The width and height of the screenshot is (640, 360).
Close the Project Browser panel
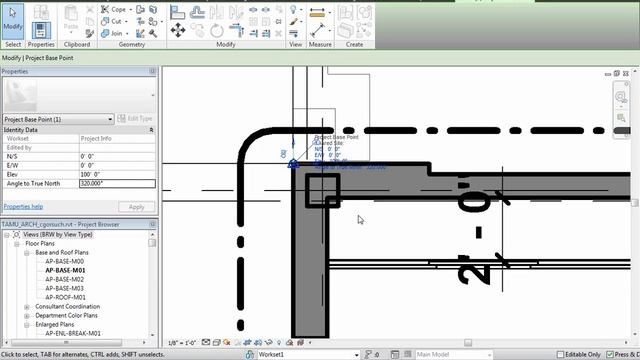(x=152, y=224)
